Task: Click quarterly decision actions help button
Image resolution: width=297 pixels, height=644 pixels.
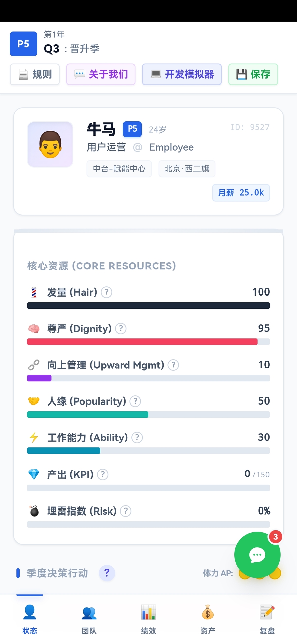Action: pyautogui.click(x=107, y=573)
